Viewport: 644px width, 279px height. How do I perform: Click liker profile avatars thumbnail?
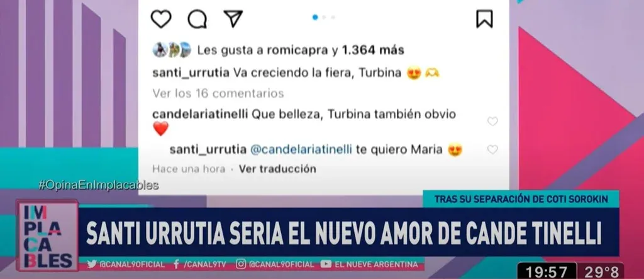click(172, 50)
